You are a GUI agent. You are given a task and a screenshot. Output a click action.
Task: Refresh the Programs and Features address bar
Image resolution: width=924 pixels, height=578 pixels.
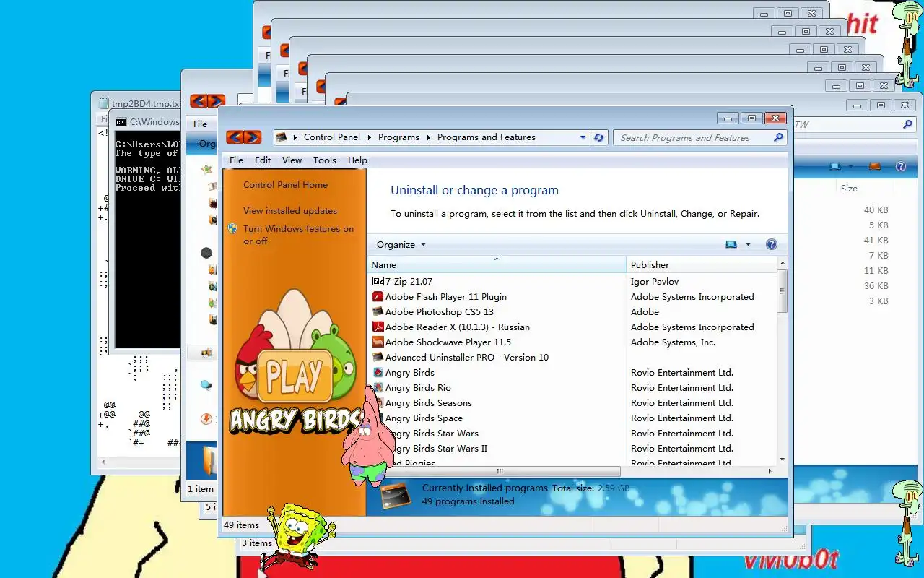pos(598,137)
